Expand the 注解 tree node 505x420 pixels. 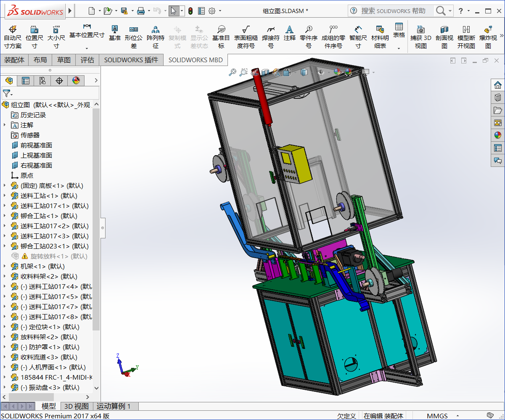[x=5, y=125]
